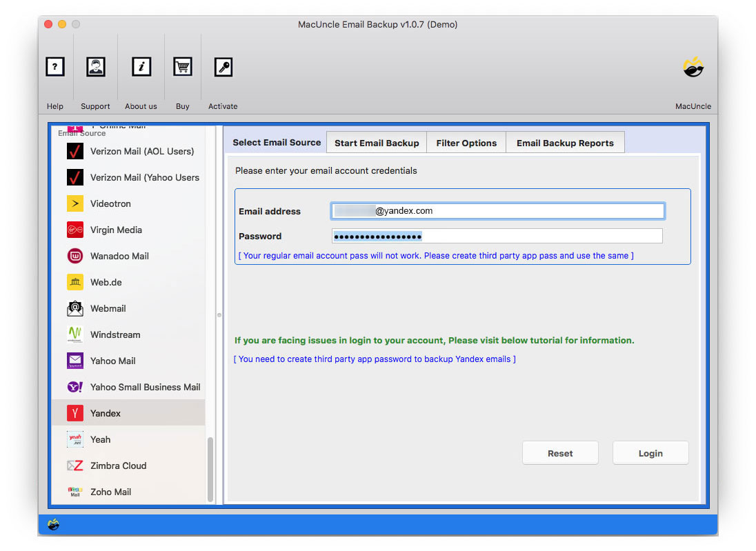Open the Support contact icon
This screenshot has width=756, height=551.
tap(95, 67)
